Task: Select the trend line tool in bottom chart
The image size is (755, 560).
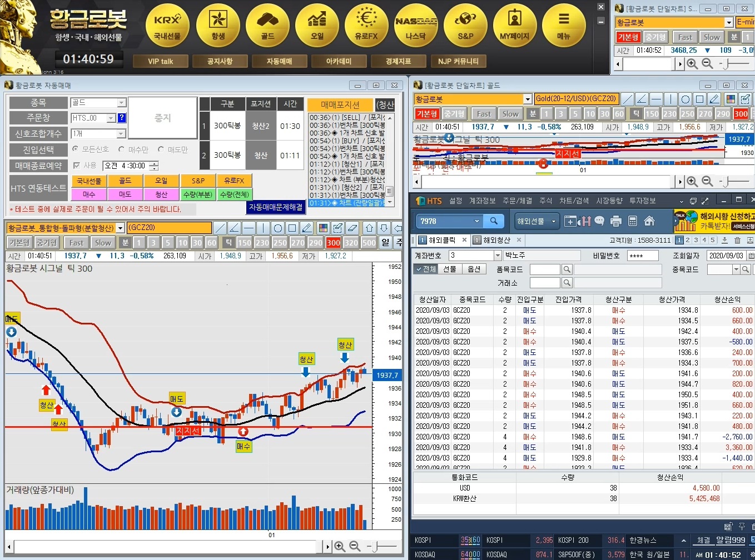Action: 220,228
